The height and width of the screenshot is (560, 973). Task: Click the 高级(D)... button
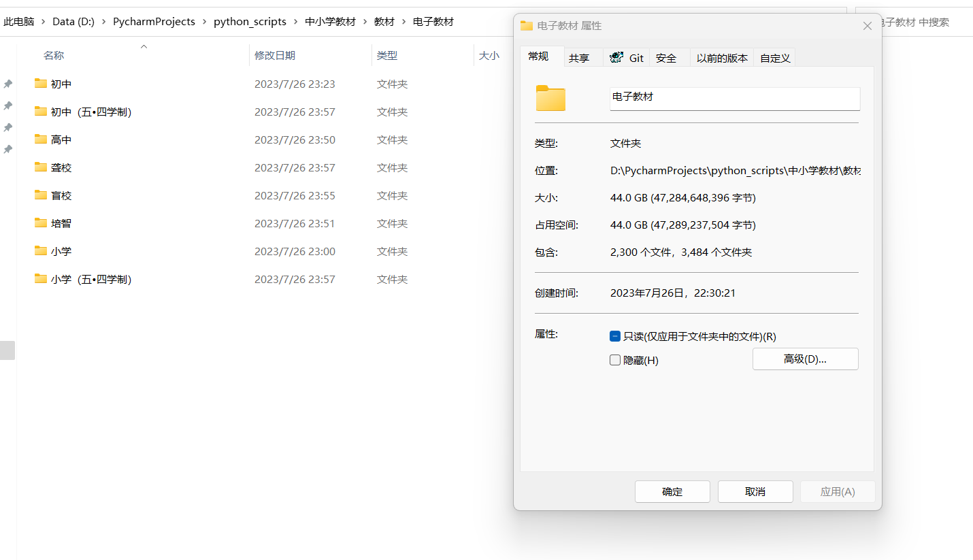(805, 359)
